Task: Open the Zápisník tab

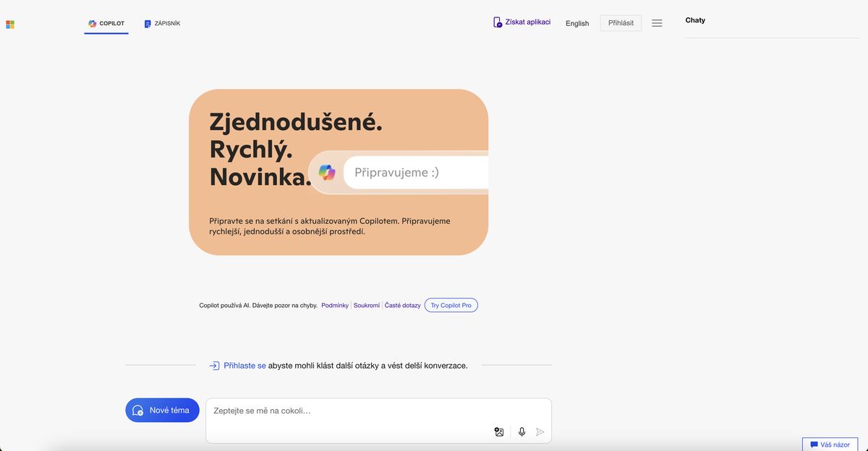Action: pos(162,24)
